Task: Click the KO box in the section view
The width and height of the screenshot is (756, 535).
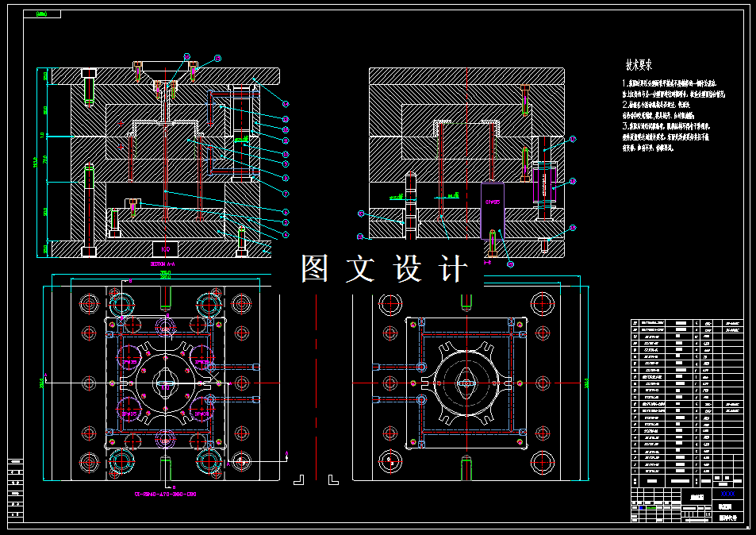Action: [x=165, y=249]
